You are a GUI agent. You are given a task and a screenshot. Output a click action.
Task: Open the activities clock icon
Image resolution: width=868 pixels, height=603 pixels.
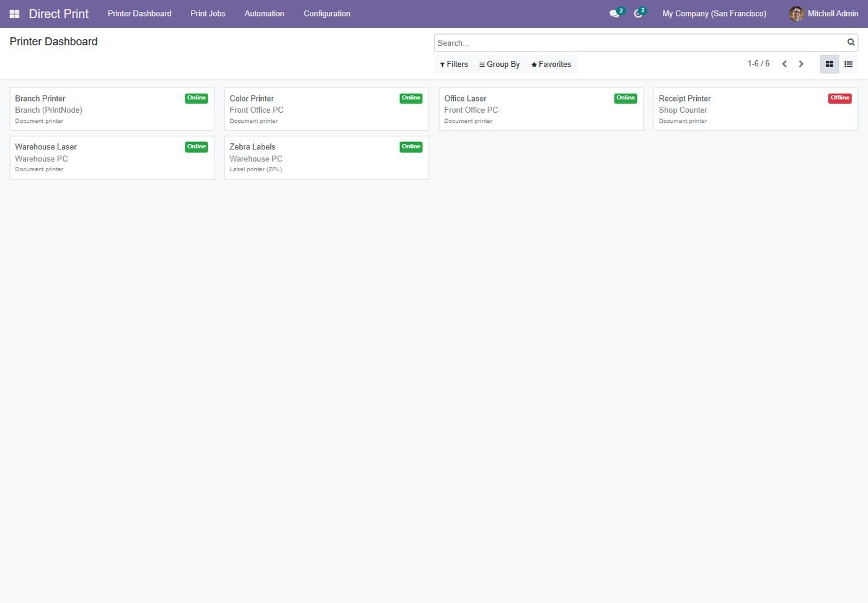pos(638,14)
